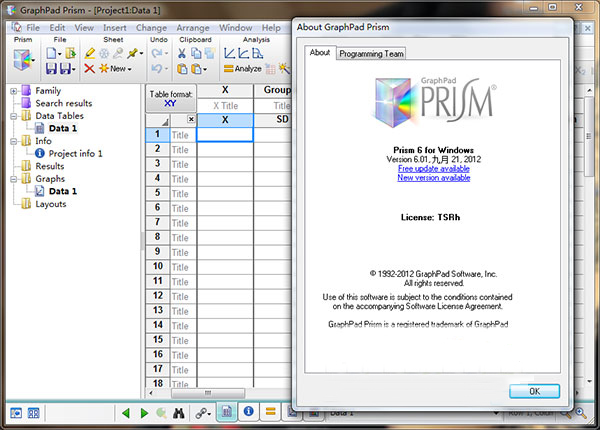600x430 pixels.
Task: Click the small x button above Title column
Action: click(x=191, y=119)
